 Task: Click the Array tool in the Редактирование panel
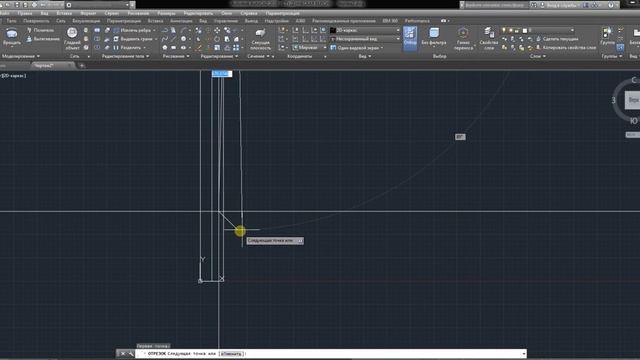pos(236,48)
